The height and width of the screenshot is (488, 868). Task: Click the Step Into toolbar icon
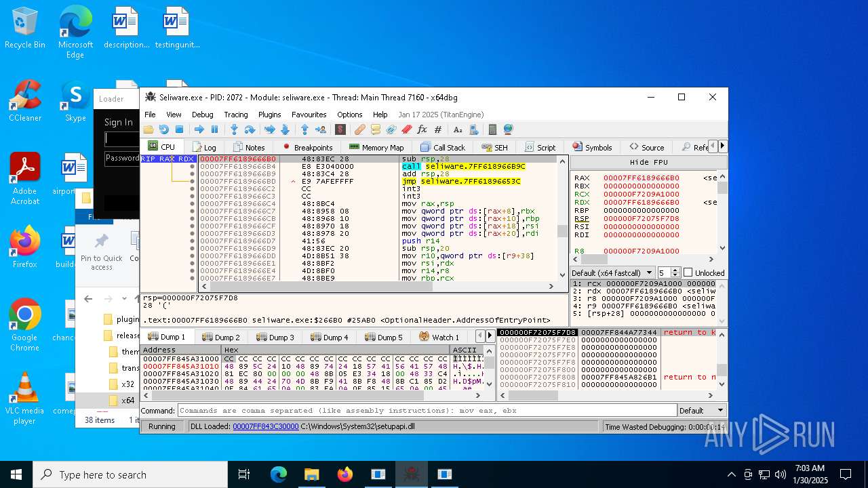[234, 129]
